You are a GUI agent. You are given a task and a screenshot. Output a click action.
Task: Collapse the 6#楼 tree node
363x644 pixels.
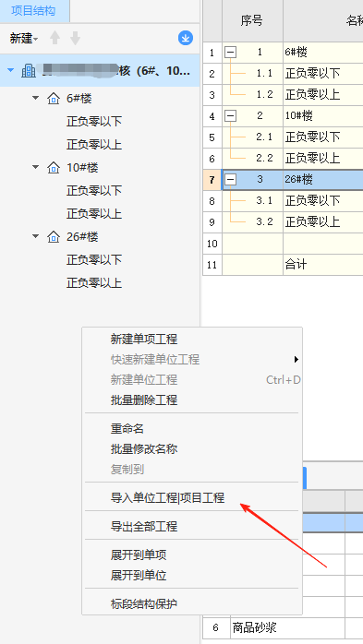click(x=36, y=98)
